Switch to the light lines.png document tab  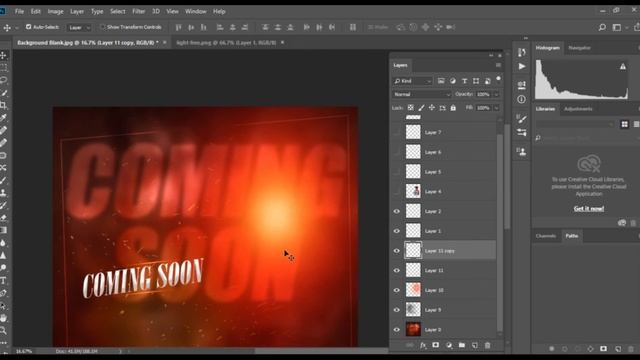click(x=226, y=42)
